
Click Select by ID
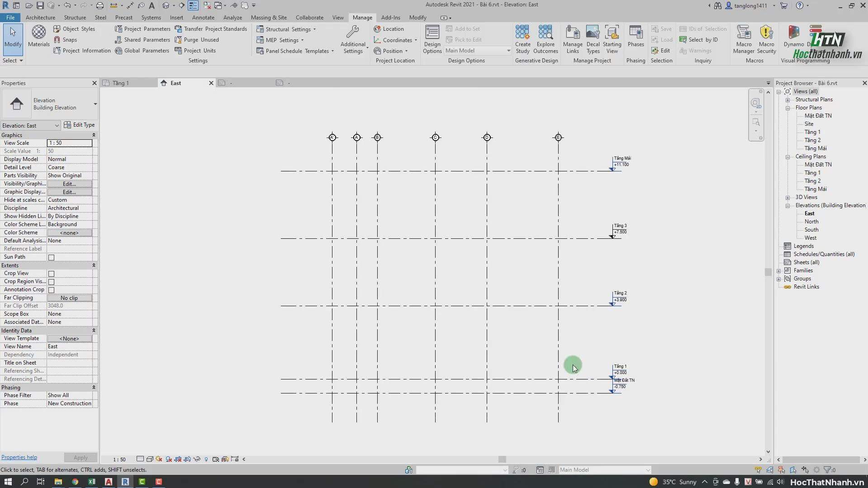pos(699,40)
